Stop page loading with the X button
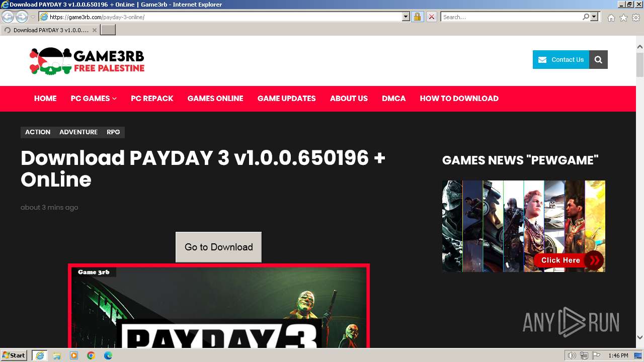 pos(432,17)
